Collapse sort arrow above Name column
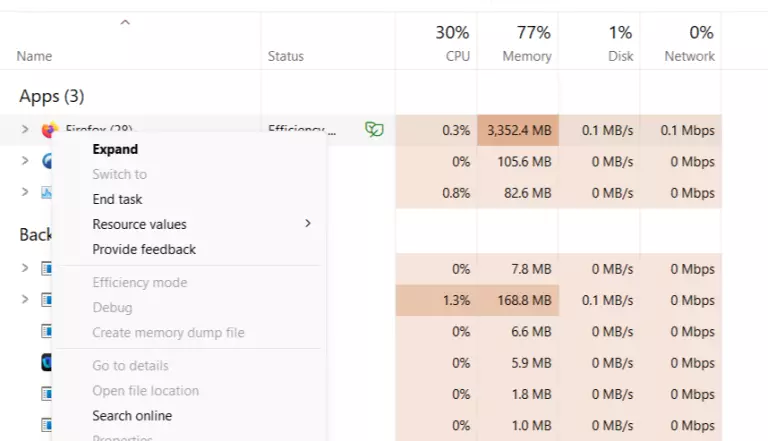The image size is (768, 441). click(125, 22)
